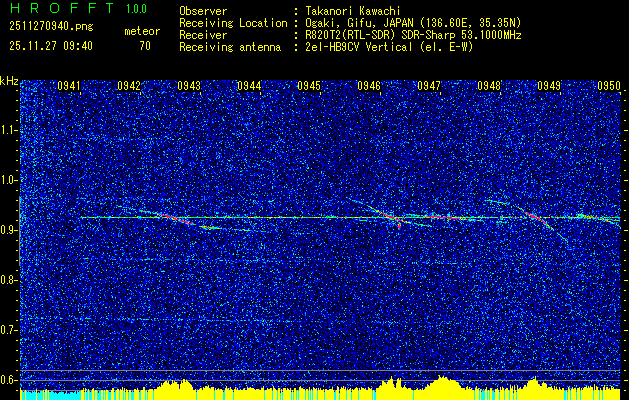This screenshot has height=400, width=629.
Task: Click the date stamp 25.11.27 09:40
Action: (51, 46)
